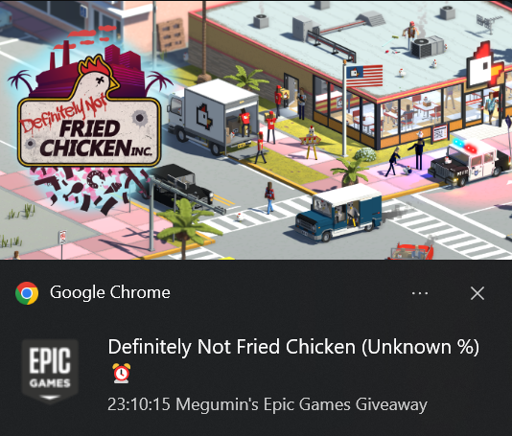The width and height of the screenshot is (512, 436).
Task: Click the man standing on the rooftop
Action: coord(410,35)
